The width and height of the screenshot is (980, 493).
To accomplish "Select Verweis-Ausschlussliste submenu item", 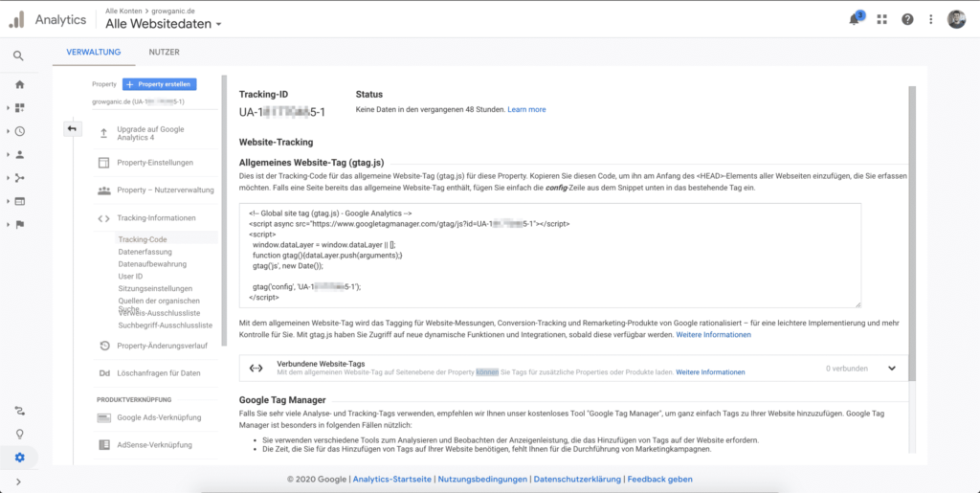I will pyautogui.click(x=159, y=313).
